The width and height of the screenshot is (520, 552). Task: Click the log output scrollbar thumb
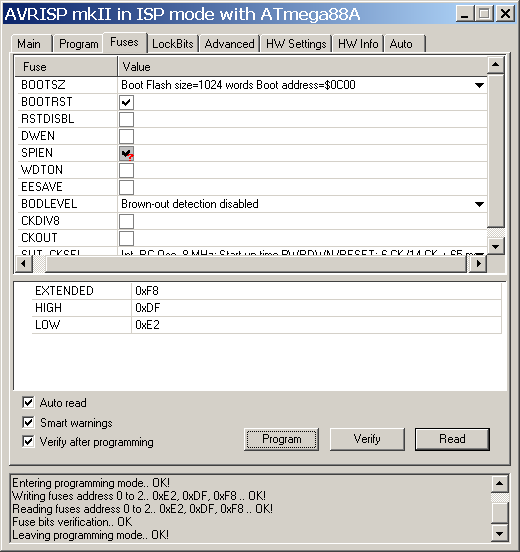pyautogui.click(x=500, y=513)
